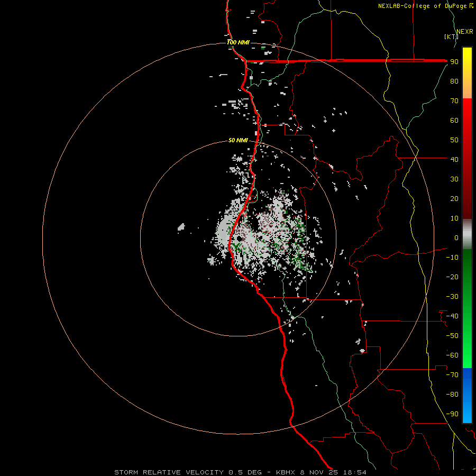This screenshot has width=476, height=476.
Task: Click the -40 value on the velocity scale
Action: [x=452, y=316]
